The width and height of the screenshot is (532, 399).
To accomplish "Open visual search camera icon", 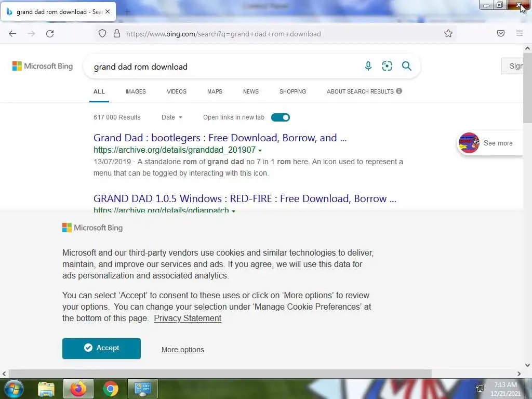I will 387,66.
